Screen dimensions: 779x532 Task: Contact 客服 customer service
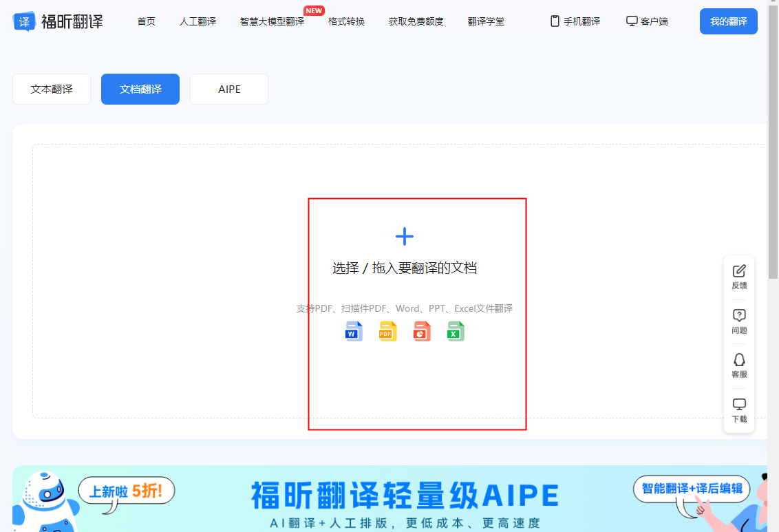[x=738, y=365]
